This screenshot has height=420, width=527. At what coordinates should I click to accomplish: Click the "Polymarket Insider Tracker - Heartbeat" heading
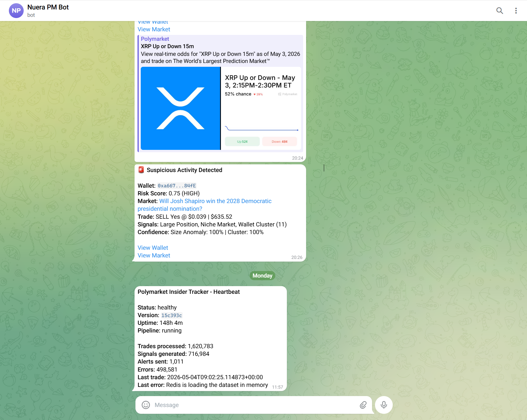pos(189,292)
